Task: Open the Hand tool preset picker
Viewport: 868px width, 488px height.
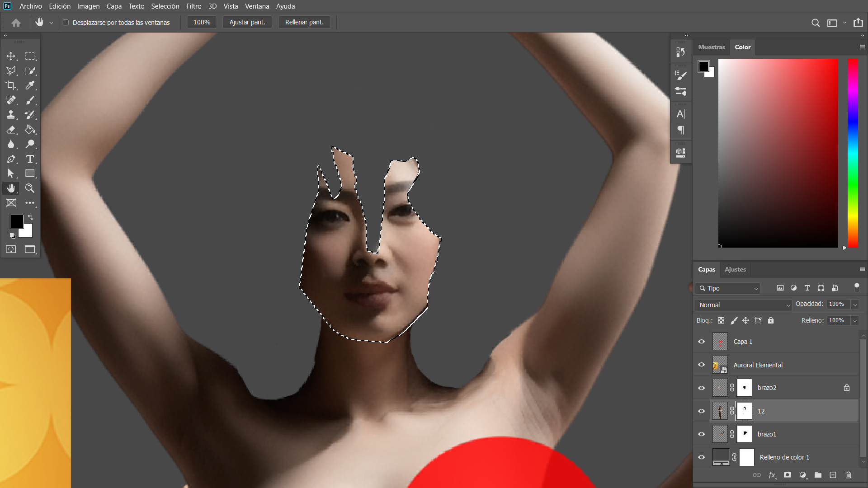Action: click(x=51, y=23)
